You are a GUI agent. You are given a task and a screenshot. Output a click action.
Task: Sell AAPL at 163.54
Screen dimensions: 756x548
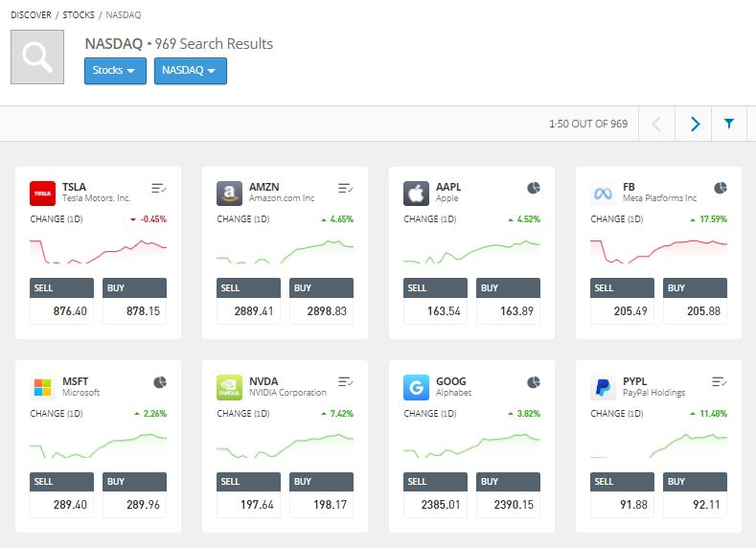pyautogui.click(x=435, y=301)
